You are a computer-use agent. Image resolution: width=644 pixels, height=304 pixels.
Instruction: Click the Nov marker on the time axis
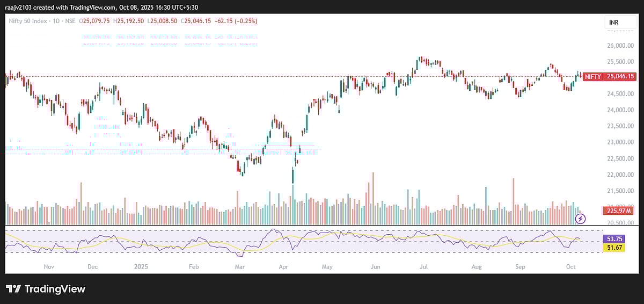tap(48, 266)
